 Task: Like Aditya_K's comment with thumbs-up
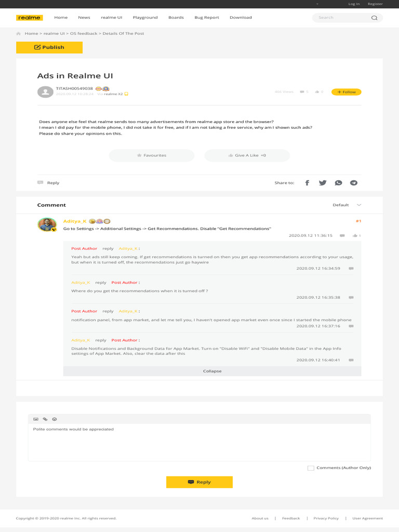click(x=355, y=236)
